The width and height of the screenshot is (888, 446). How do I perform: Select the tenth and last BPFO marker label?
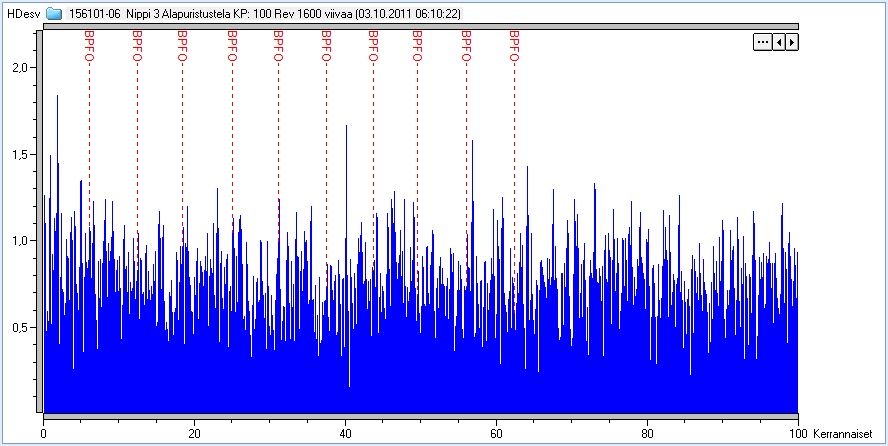(514, 46)
